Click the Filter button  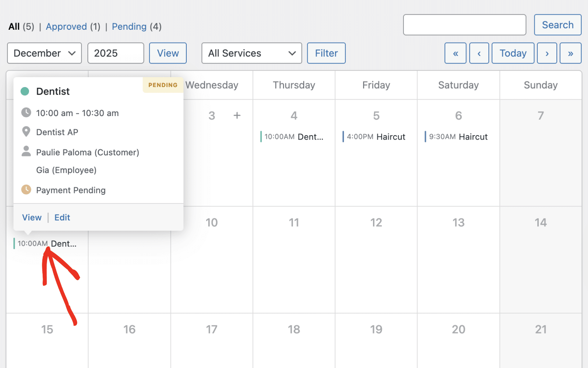coord(326,53)
